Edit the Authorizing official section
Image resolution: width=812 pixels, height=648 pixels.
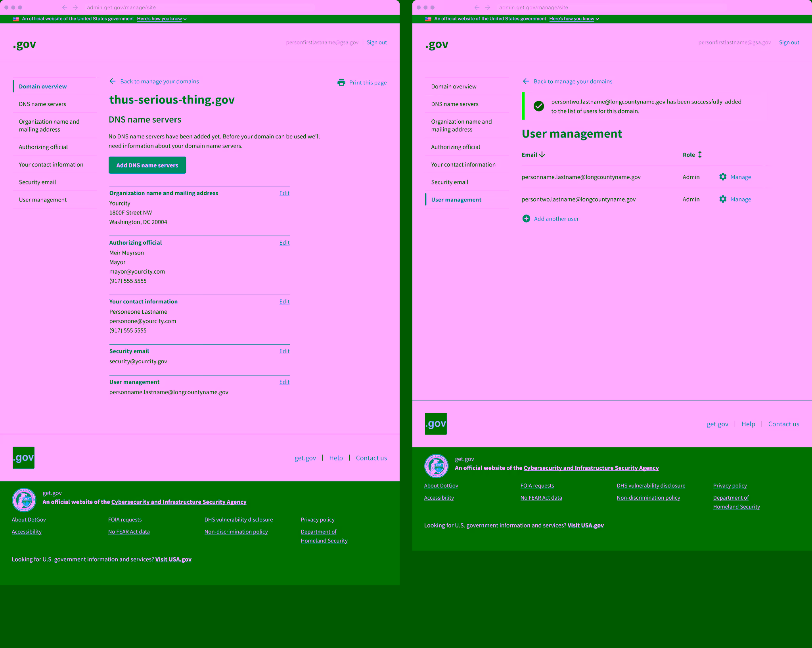tap(284, 243)
